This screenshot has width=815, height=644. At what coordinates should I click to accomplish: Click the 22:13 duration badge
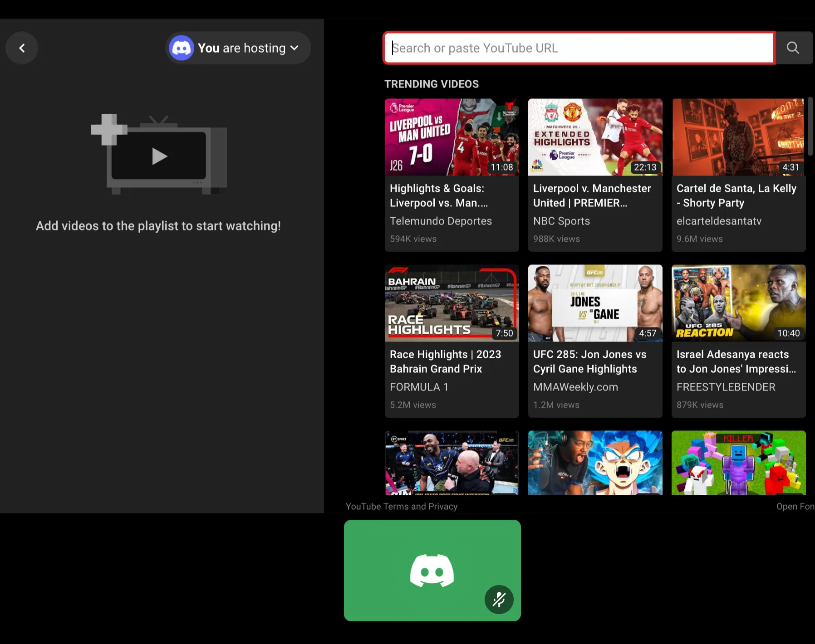645,167
